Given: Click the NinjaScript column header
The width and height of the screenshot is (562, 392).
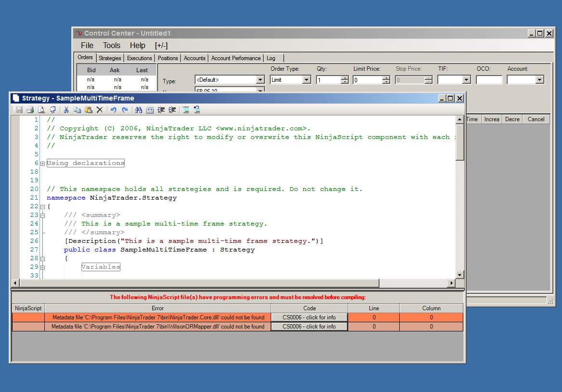Looking at the screenshot, I should 28,308.
